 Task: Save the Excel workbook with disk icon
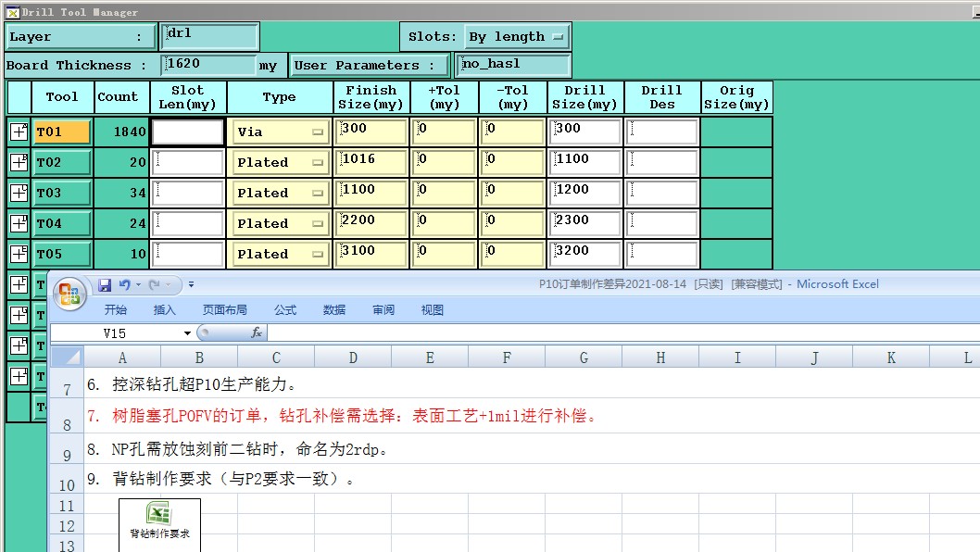click(x=105, y=285)
